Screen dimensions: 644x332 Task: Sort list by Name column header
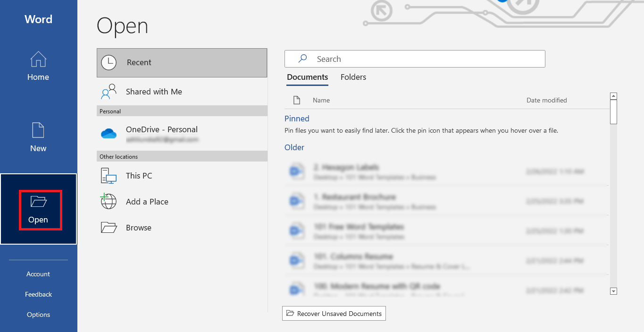click(x=321, y=100)
